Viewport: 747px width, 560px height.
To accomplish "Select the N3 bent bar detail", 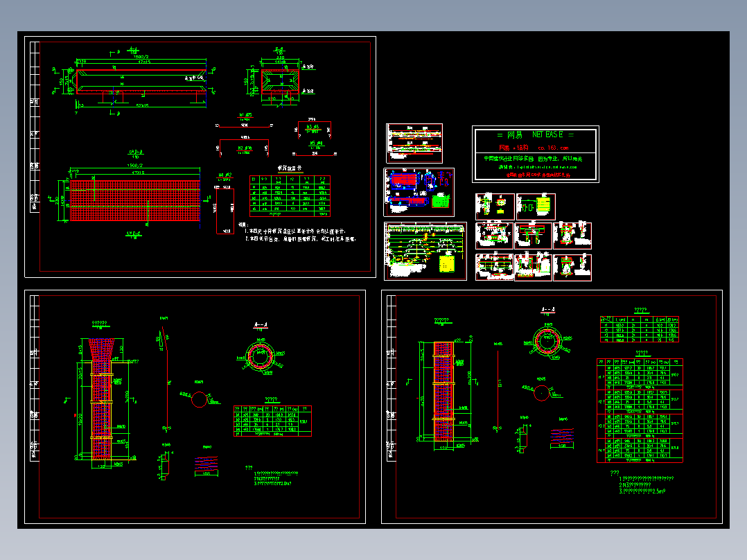I will coord(315,129).
